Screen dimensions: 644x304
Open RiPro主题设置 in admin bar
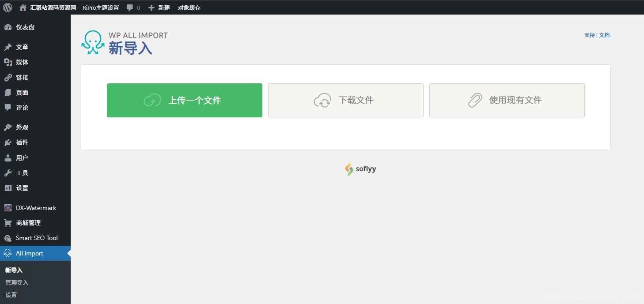tap(101, 8)
